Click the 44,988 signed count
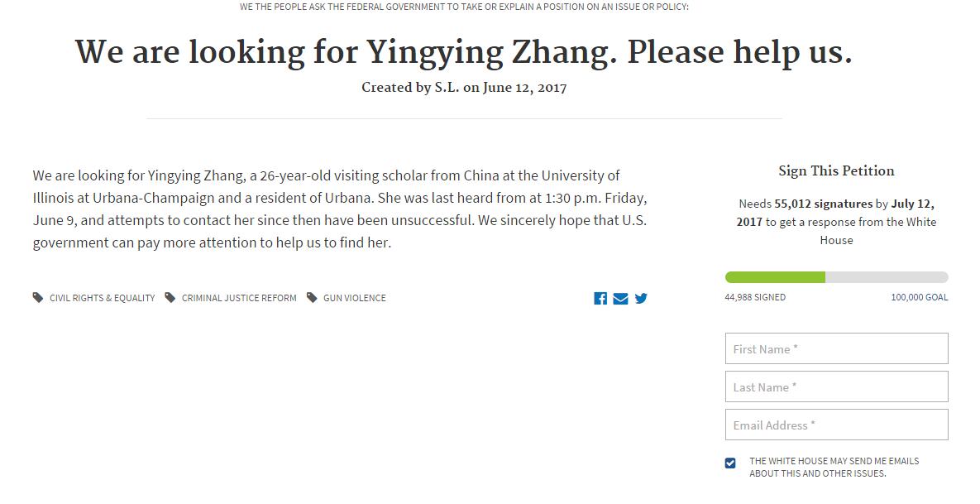Image resolution: width=980 pixels, height=504 pixels. coord(755,297)
